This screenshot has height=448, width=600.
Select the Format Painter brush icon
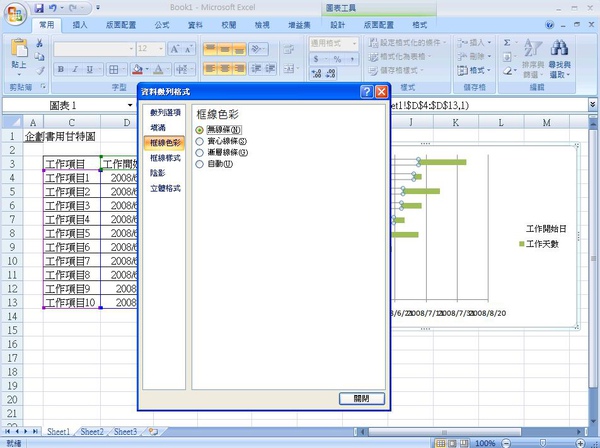coord(40,70)
